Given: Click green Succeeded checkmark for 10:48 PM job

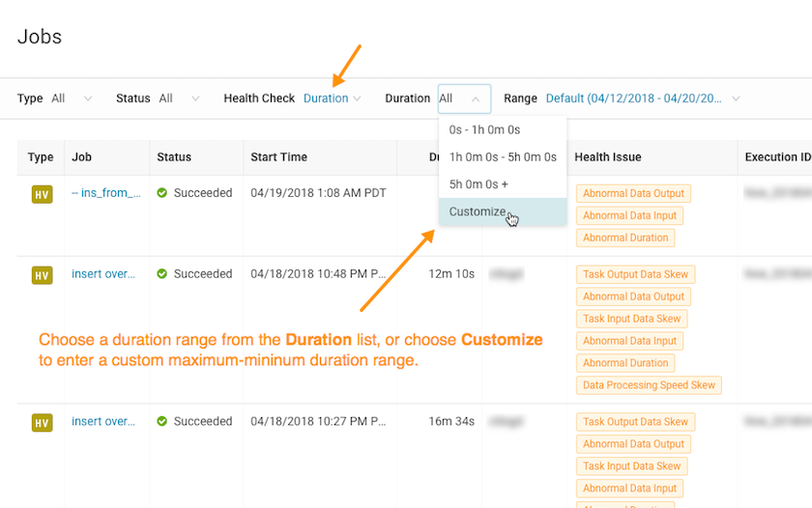Looking at the screenshot, I should click(162, 274).
